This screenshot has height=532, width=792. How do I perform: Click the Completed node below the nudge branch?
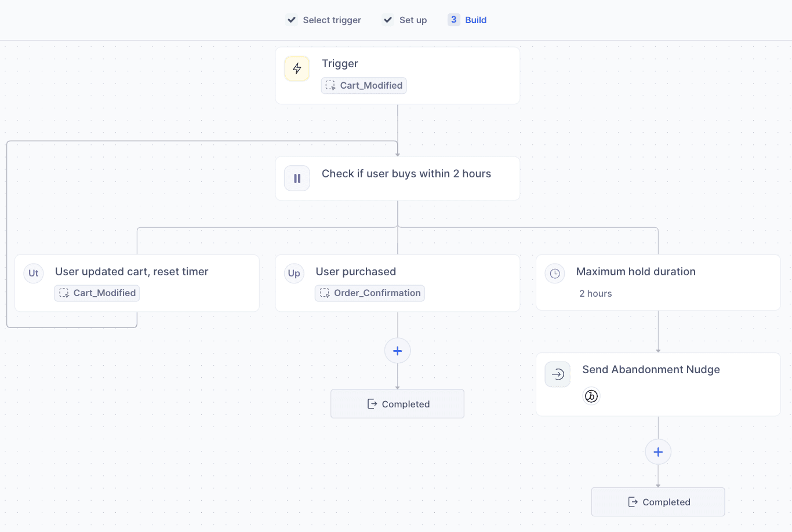657,501
